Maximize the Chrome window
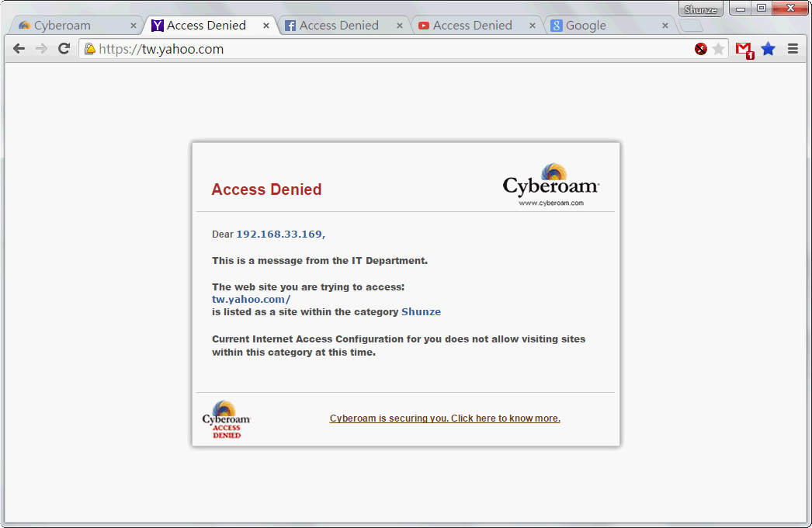Screen dimensions: 812x528 point(762,9)
